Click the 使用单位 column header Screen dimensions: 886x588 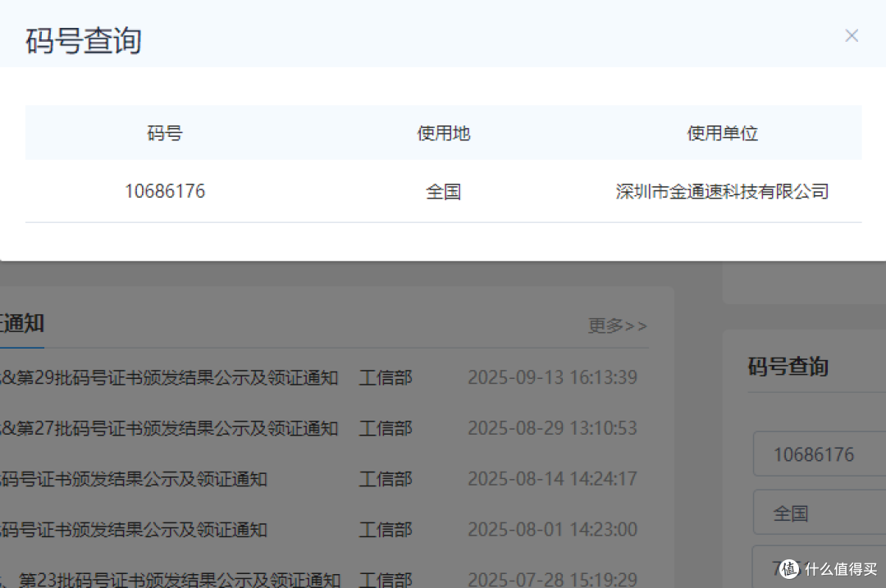click(x=722, y=134)
